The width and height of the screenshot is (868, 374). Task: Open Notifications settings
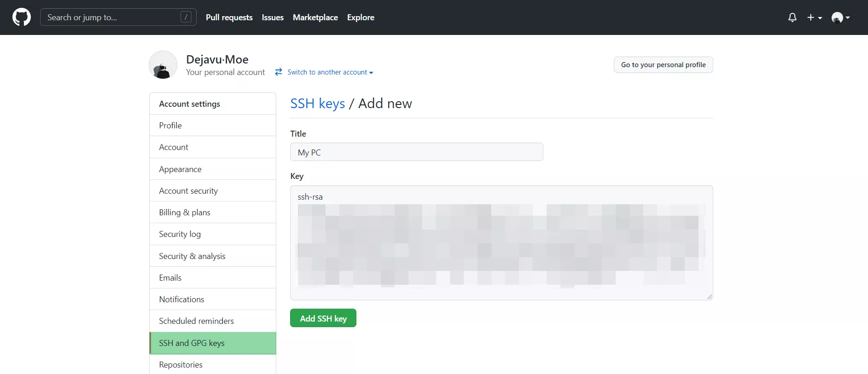pos(213,299)
